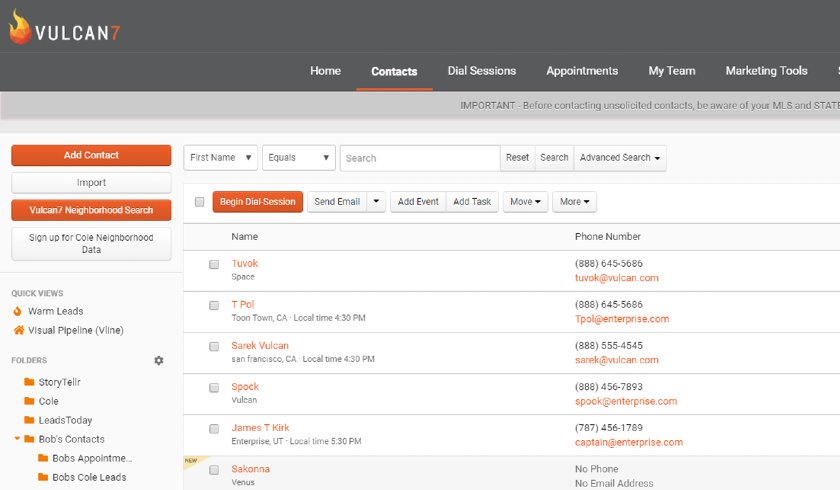Go to the Home tab
The width and height of the screenshot is (840, 490).
click(x=325, y=71)
